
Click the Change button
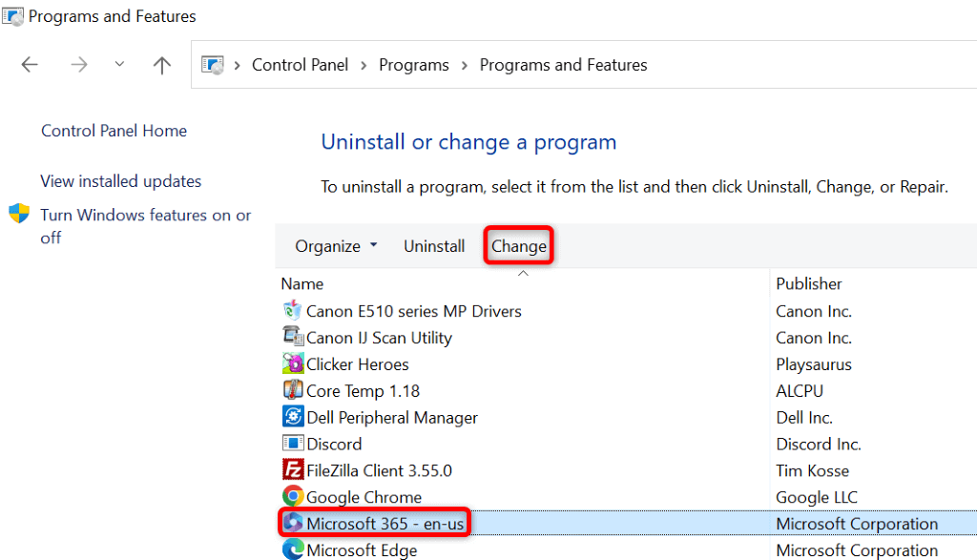(518, 245)
